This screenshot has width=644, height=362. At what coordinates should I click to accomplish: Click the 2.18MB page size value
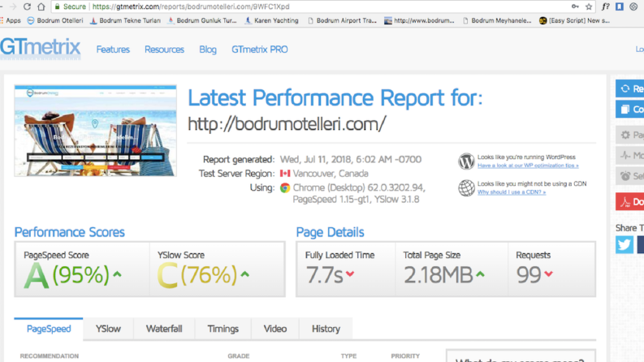point(439,275)
